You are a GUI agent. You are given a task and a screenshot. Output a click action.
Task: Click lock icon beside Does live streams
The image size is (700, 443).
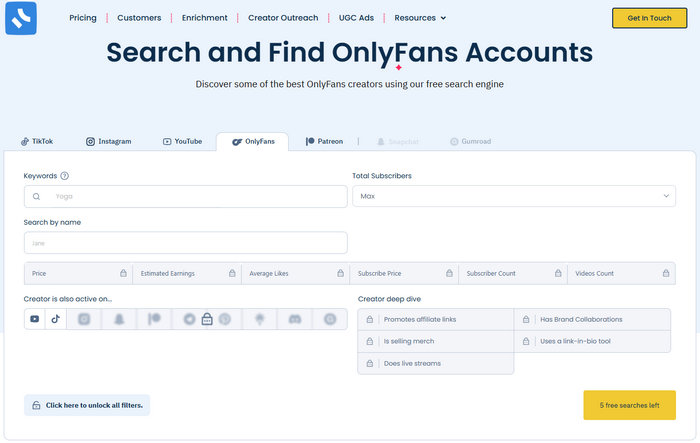tap(370, 364)
